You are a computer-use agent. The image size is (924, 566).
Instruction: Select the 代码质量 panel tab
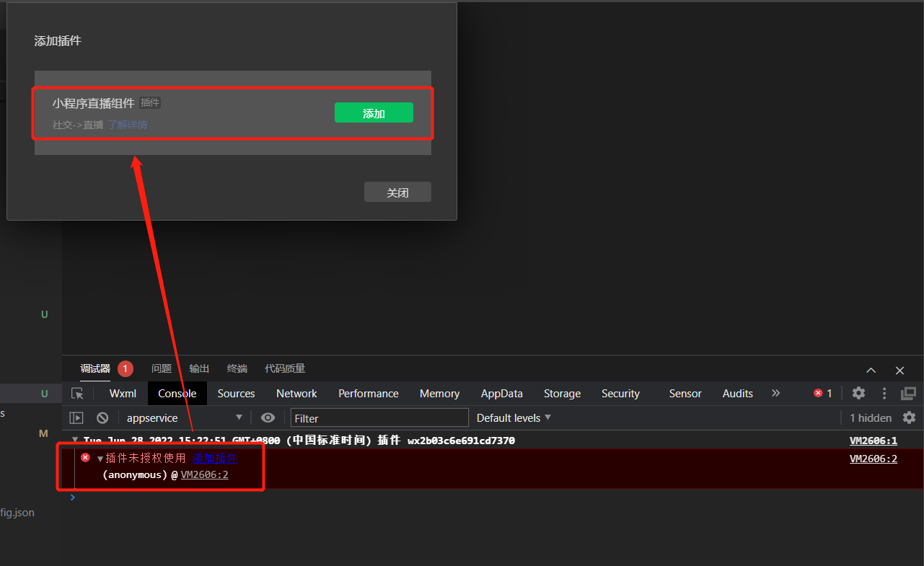point(285,368)
